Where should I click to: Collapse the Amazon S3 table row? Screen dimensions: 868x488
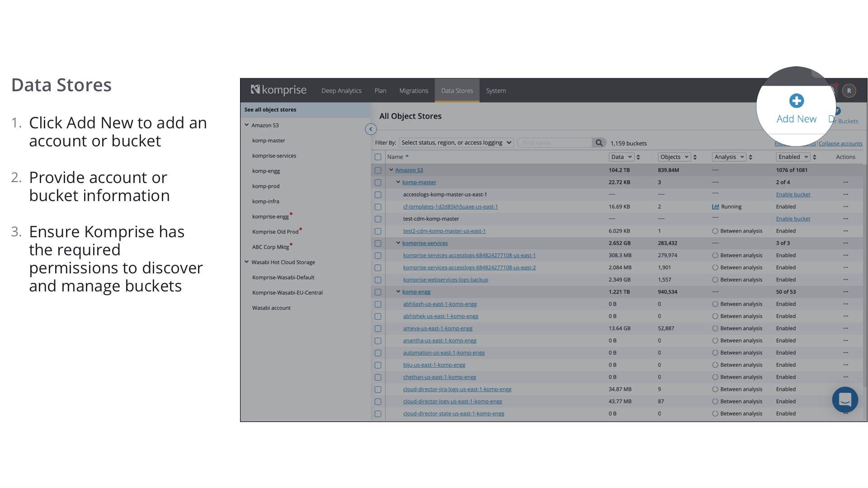coord(392,170)
